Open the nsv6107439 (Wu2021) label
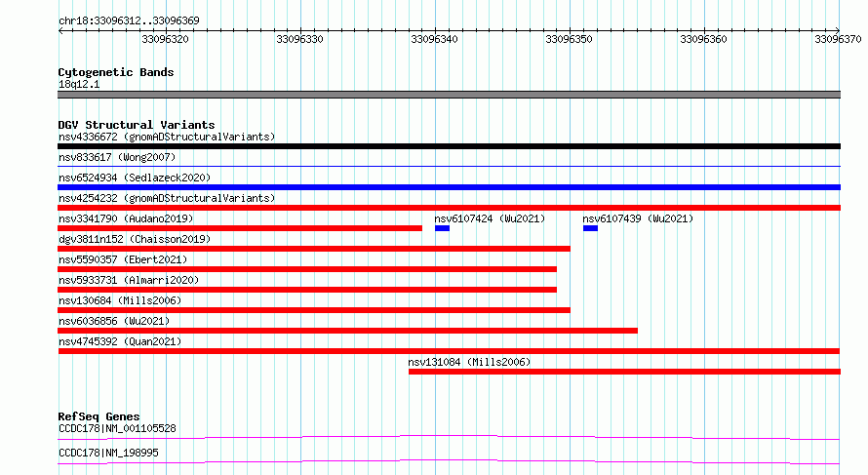This screenshot has width=868, height=475. (x=638, y=218)
